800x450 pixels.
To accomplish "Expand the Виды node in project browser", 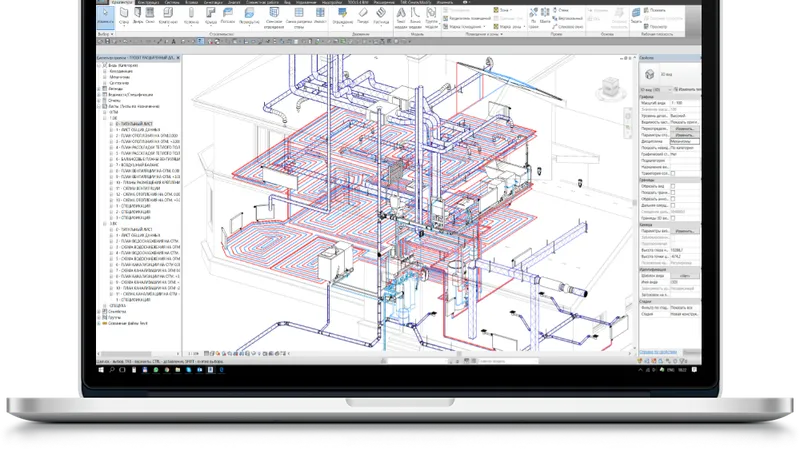I will pyautogui.click(x=99, y=65).
